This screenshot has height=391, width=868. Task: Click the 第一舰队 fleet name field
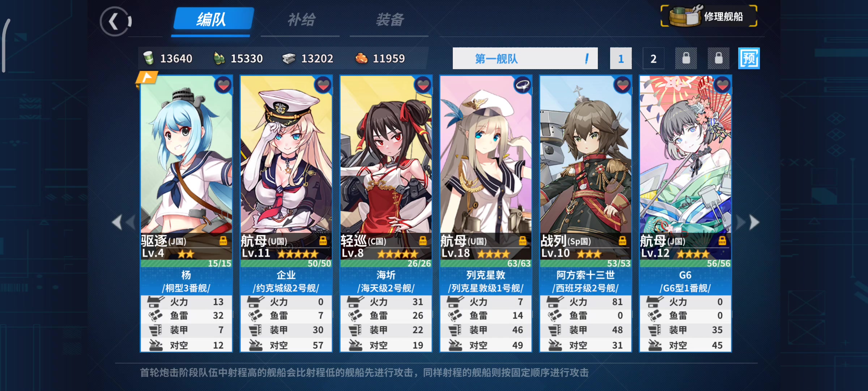(x=525, y=58)
